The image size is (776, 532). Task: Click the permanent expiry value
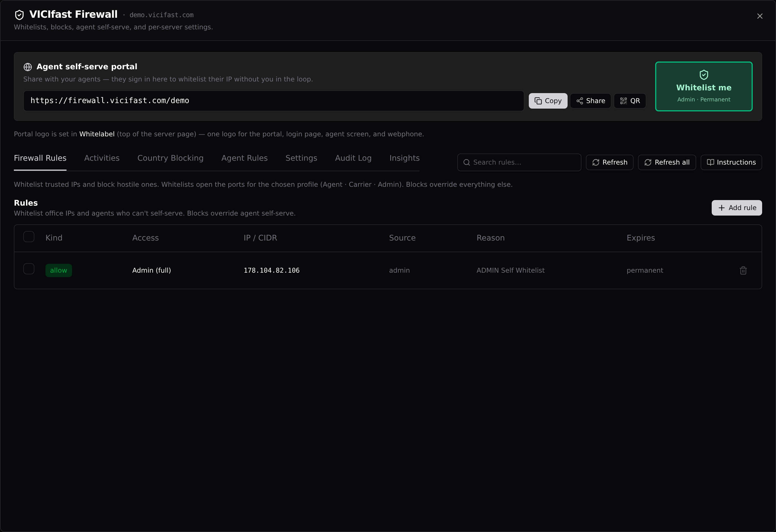point(645,270)
